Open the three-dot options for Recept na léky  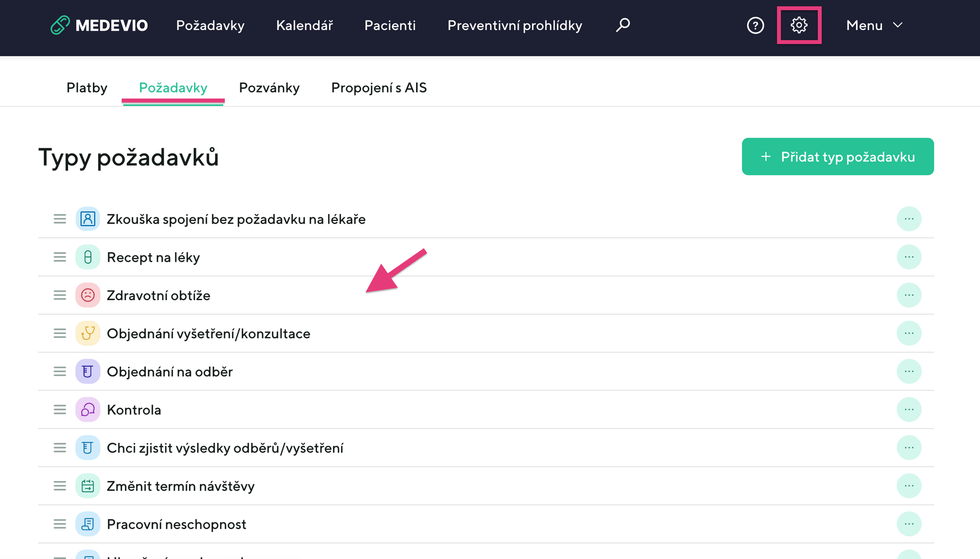(x=909, y=257)
